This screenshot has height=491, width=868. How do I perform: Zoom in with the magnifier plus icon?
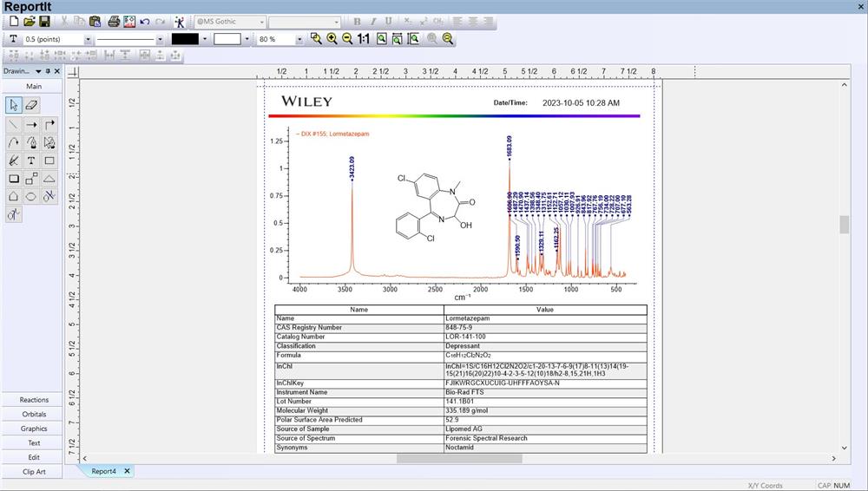[x=332, y=39]
